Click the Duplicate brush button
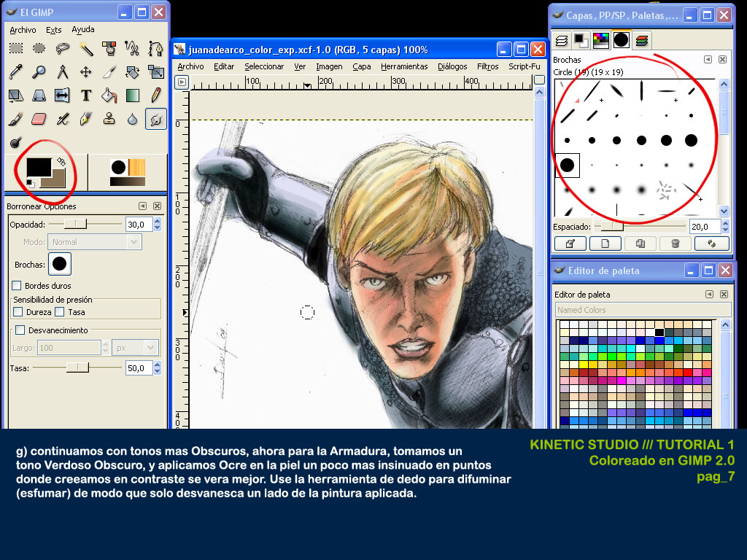747x560 pixels. [640, 244]
